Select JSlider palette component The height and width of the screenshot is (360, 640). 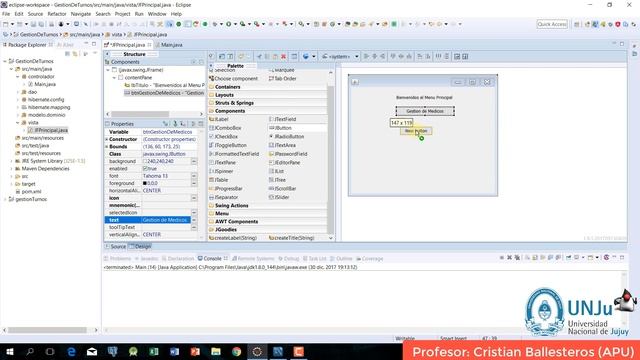coord(279,197)
